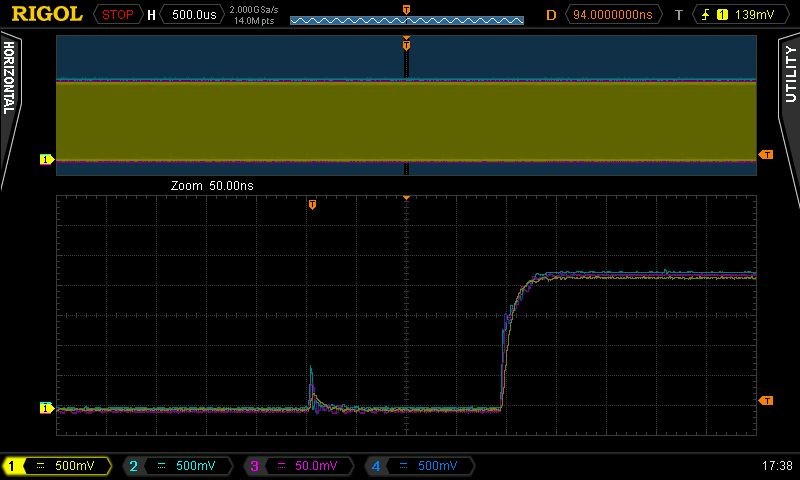
Task: Select the 500.0us horizontal timebase value
Action: 194,15
